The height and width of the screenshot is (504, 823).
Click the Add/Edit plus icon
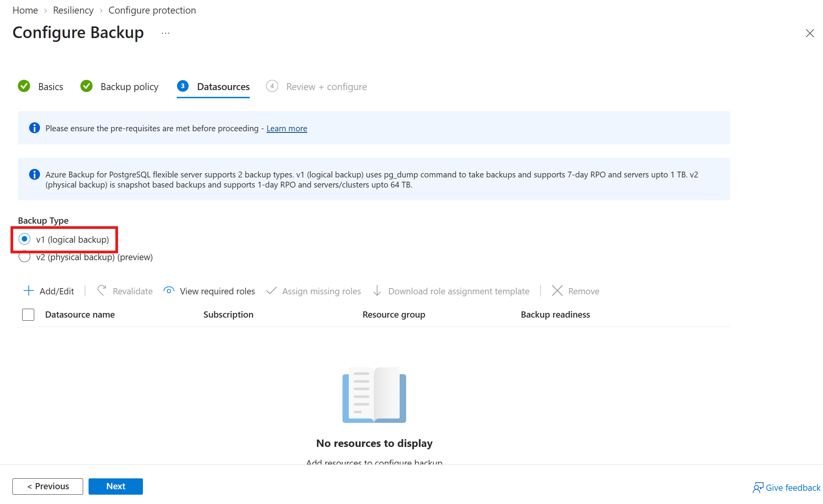pyautogui.click(x=29, y=291)
